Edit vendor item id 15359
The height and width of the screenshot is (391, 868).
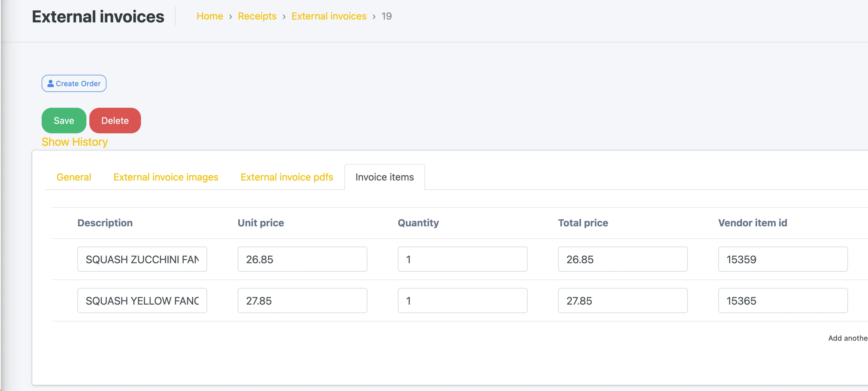pyautogui.click(x=783, y=259)
